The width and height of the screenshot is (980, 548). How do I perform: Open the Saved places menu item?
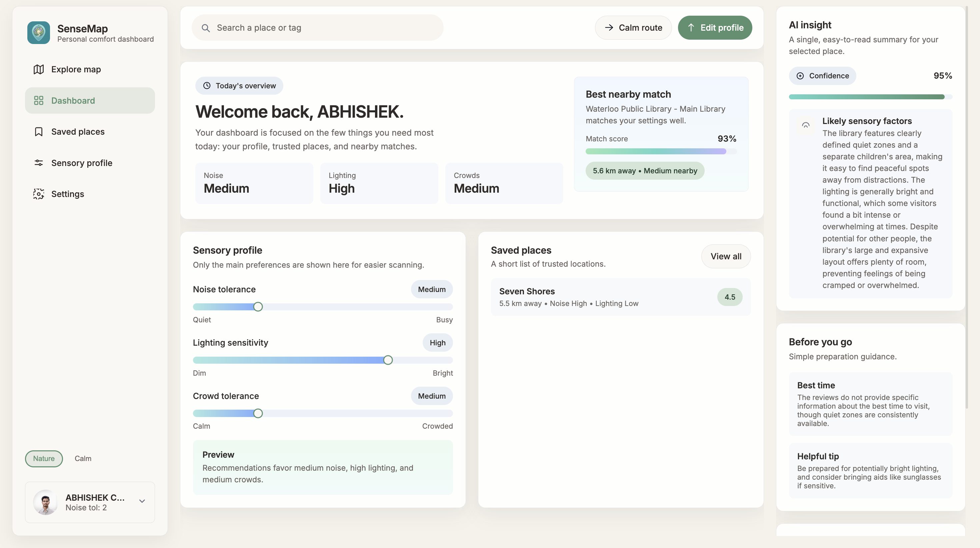[x=78, y=132]
